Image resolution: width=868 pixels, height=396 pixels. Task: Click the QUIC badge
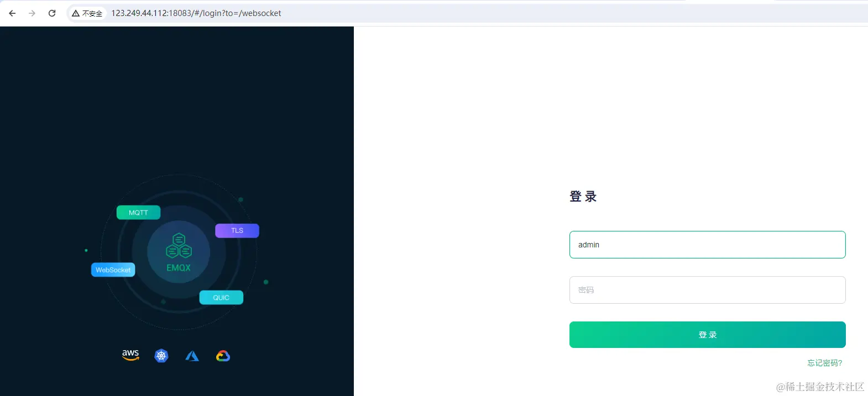pos(221,297)
